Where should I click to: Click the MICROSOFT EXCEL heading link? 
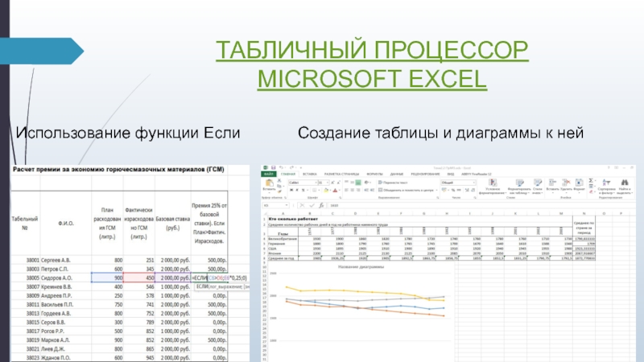click(372, 79)
